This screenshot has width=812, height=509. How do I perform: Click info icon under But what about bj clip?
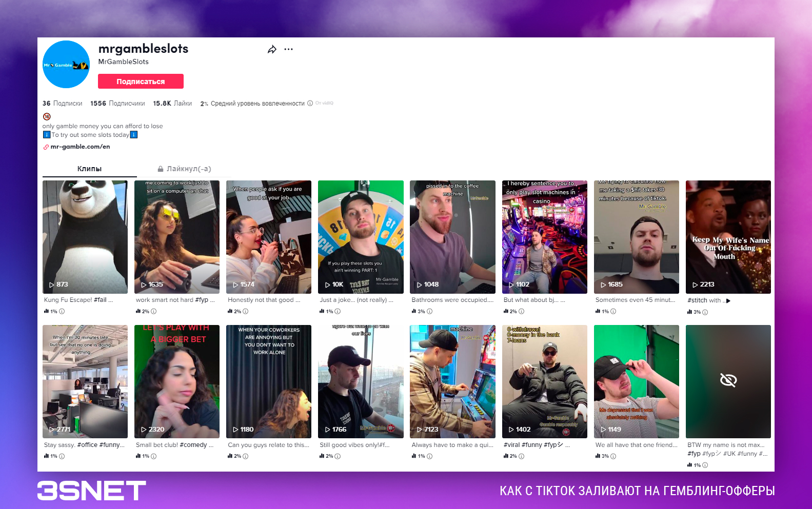[522, 311]
